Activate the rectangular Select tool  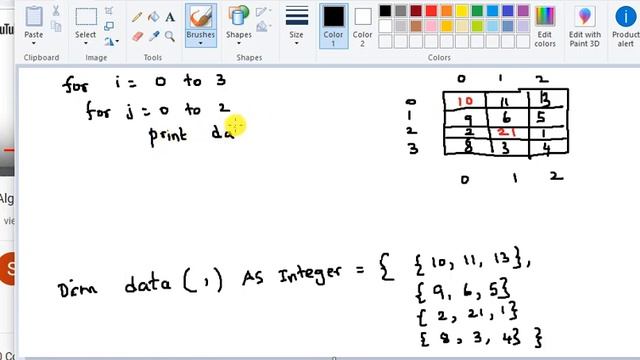point(86,17)
